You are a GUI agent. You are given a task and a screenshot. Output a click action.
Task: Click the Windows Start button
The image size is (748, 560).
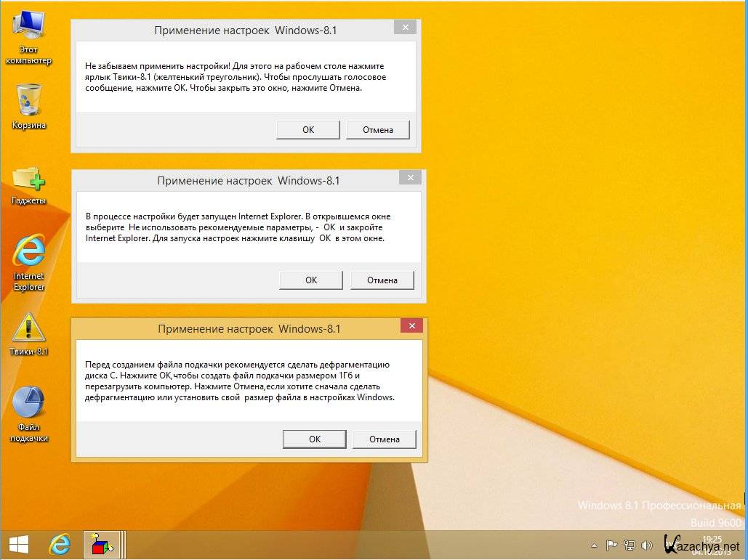click(18, 544)
